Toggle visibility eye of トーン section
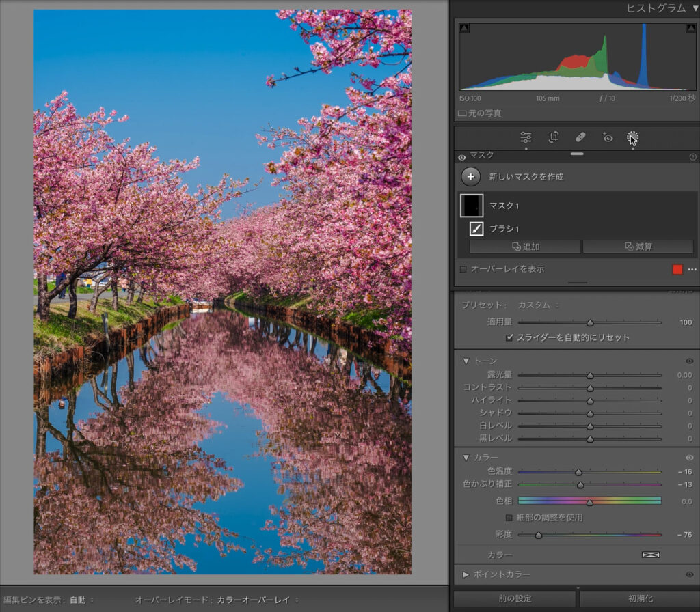This screenshot has height=612, width=700. click(689, 361)
